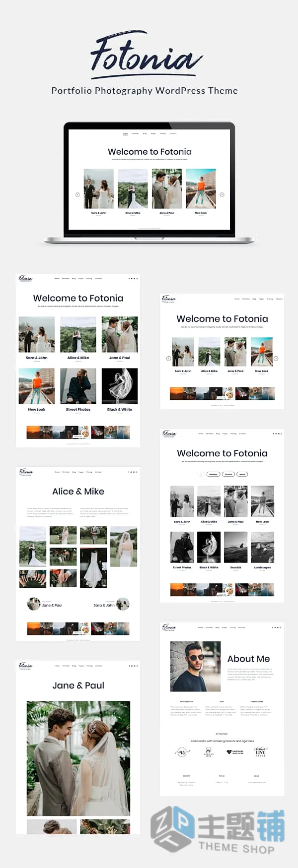Click 'Jane & Paul' page title
Viewport: 298px width, 868px height.
coord(78,685)
